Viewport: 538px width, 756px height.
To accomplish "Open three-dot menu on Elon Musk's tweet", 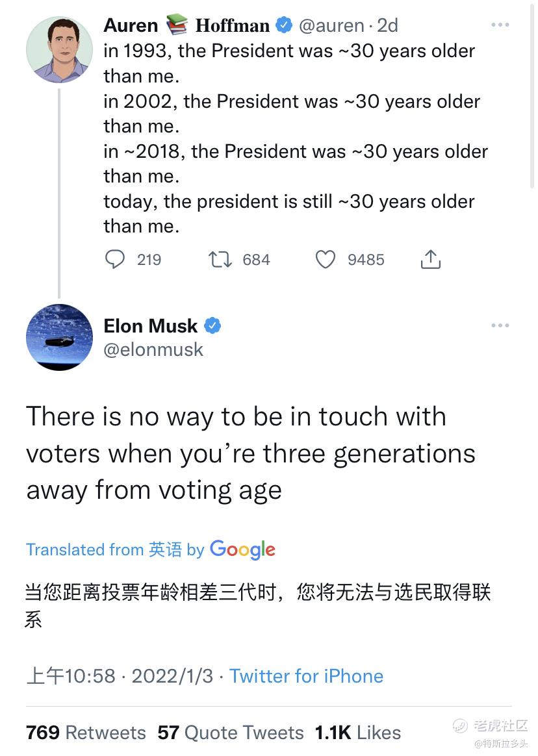I will point(500,325).
